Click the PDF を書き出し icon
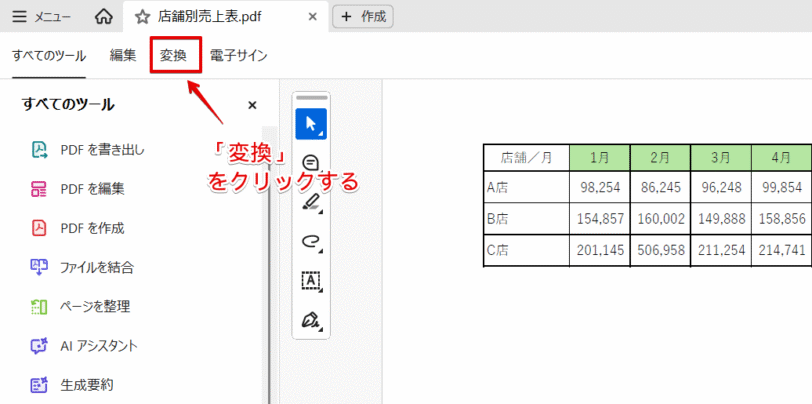Screen dimensions: 812x404 (x=39, y=150)
